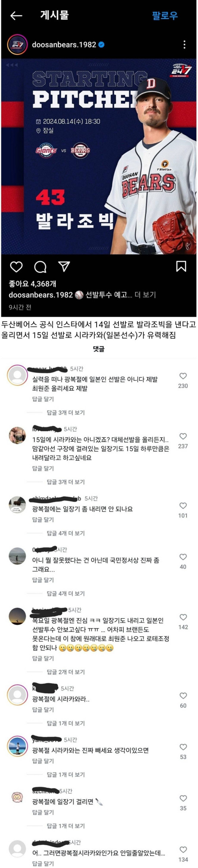Open the starting pitcher post image
Screen dimensions: 198x868
[x=99, y=156]
